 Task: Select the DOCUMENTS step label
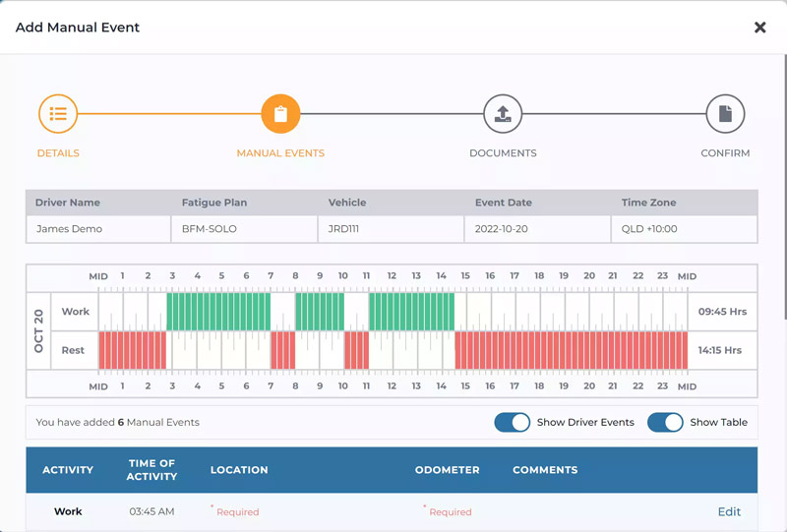503,153
